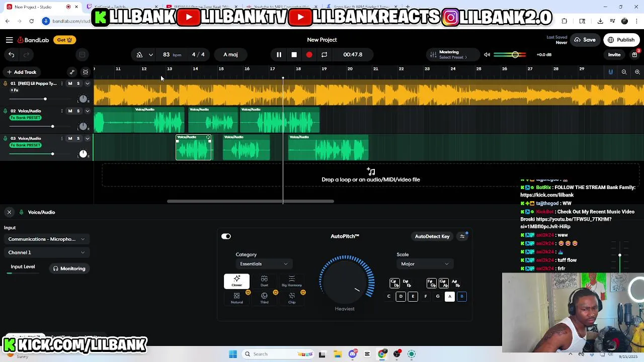Open the metronome settings dropdown arrow
Screen dimensions: 644x362
coord(150,54)
